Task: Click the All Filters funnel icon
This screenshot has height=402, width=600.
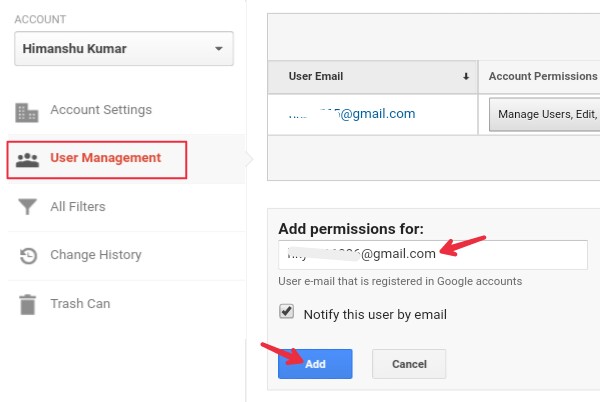Action: (28, 207)
